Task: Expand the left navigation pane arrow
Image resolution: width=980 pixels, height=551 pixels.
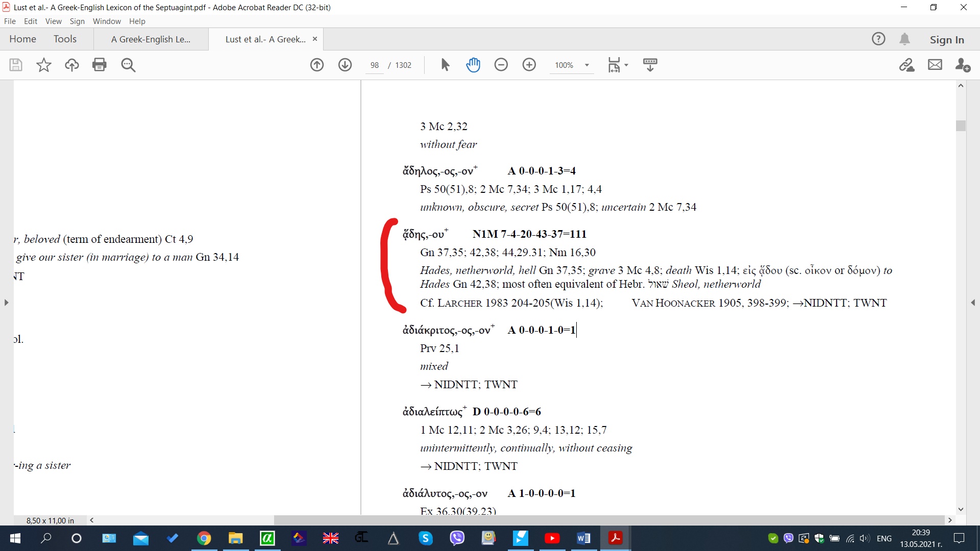Action: point(6,303)
